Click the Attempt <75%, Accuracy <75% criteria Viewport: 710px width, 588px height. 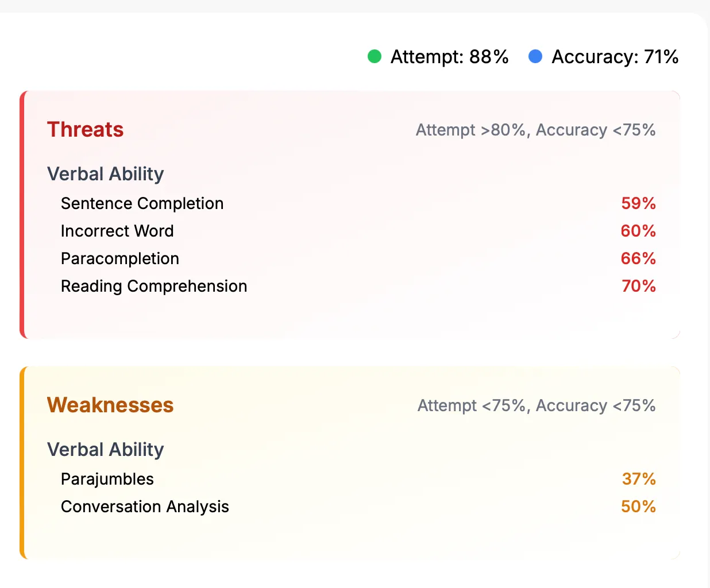(537, 406)
